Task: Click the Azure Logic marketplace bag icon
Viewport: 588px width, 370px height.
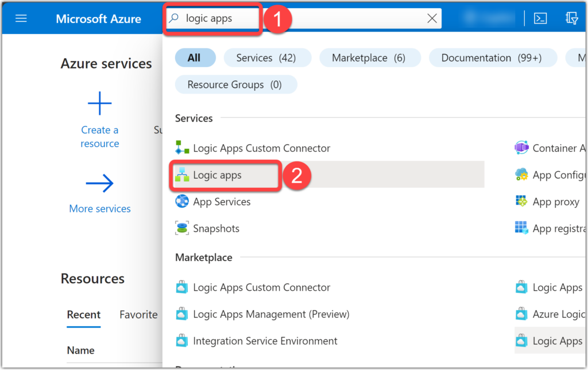Action: tap(521, 314)
